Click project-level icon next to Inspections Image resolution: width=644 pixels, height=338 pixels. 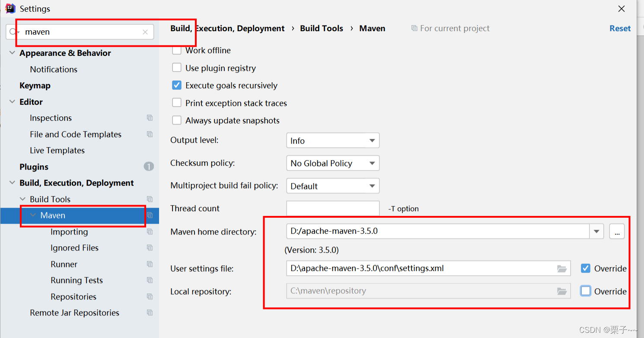point(150,118)
